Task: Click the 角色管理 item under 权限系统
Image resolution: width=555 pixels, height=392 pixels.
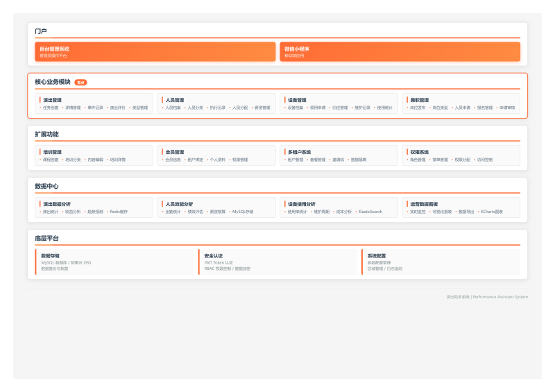Action: tap(418, 160)
